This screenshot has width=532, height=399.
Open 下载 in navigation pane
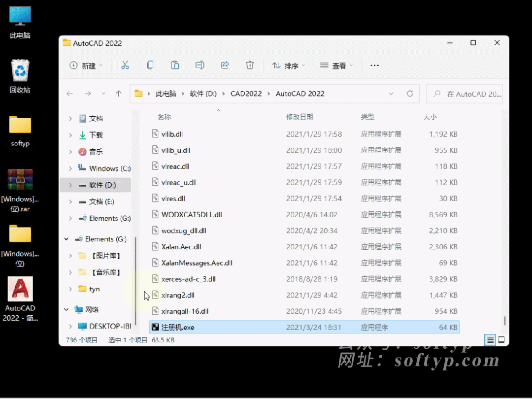pyautogui.click(x=96, y=135)
